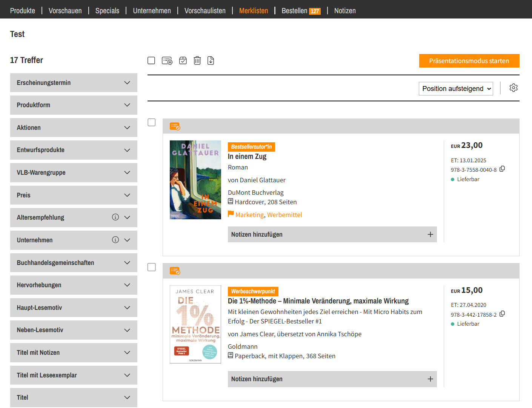Expand the Haupt-Lesemotiv filter
Screen dimensions: 532x408
74,308
